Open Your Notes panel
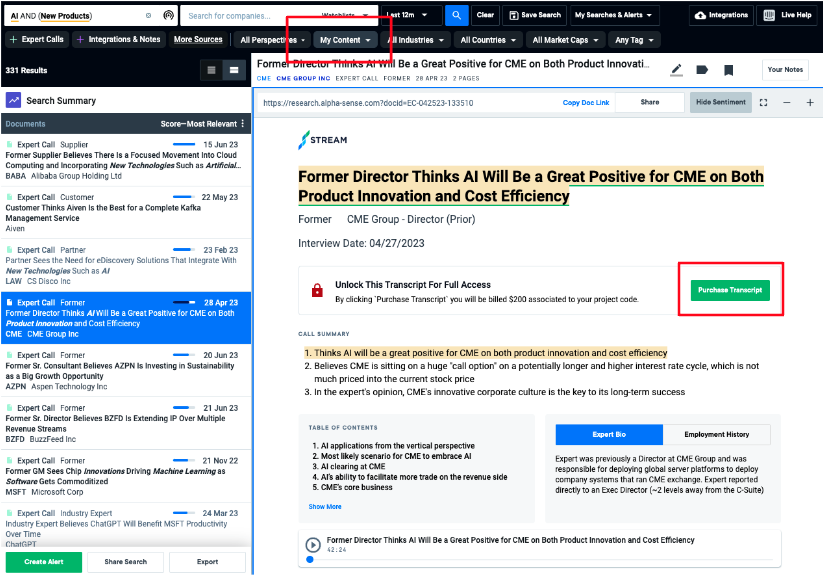 pos(785,70)
